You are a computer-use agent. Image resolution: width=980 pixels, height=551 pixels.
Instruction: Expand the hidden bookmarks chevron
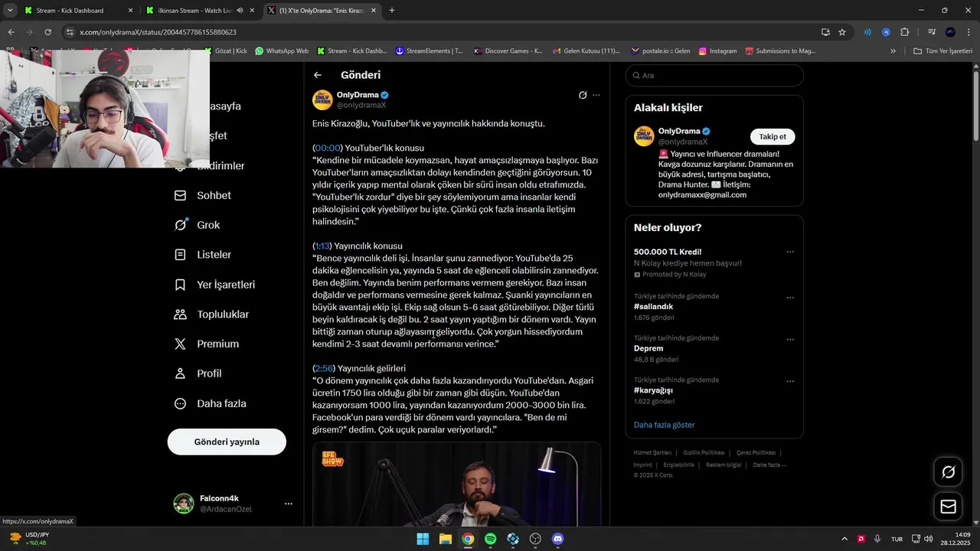click(893, 51)
